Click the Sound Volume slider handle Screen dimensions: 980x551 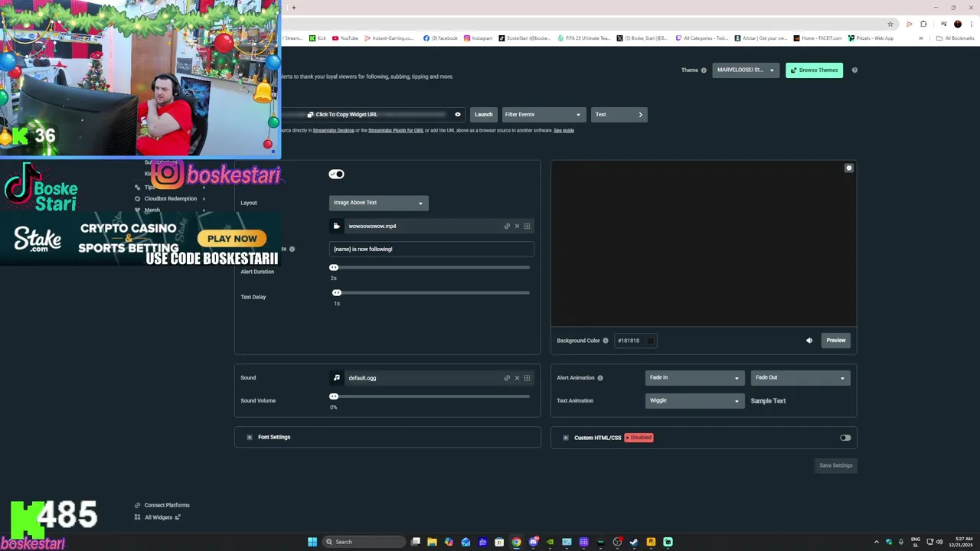[x=334, y=396]
